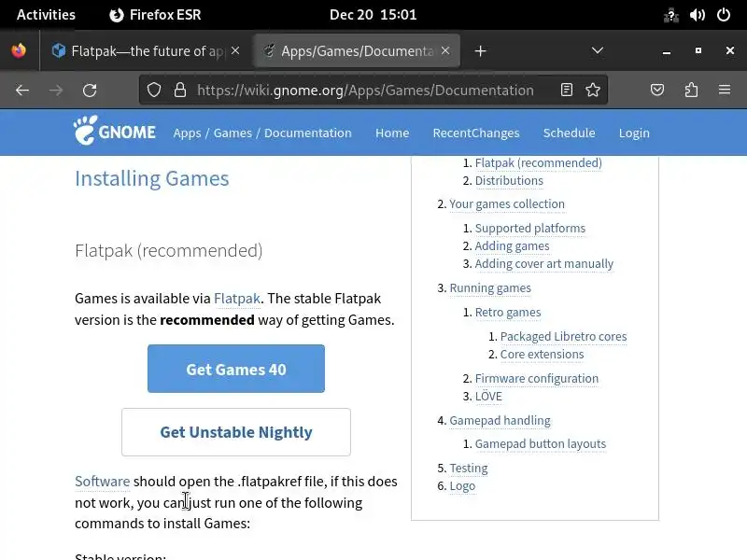
Task: Open the Activities overview
Action: tap(46, 15)
